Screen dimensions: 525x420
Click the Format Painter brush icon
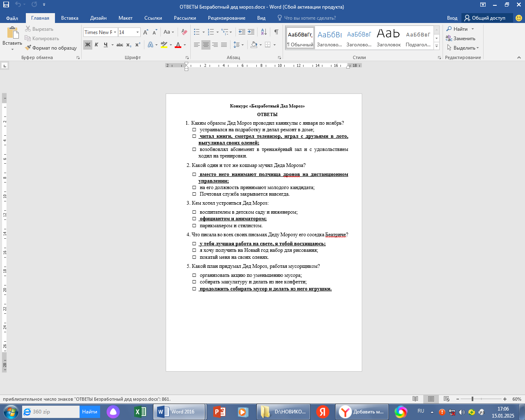[x=28, y=48]
